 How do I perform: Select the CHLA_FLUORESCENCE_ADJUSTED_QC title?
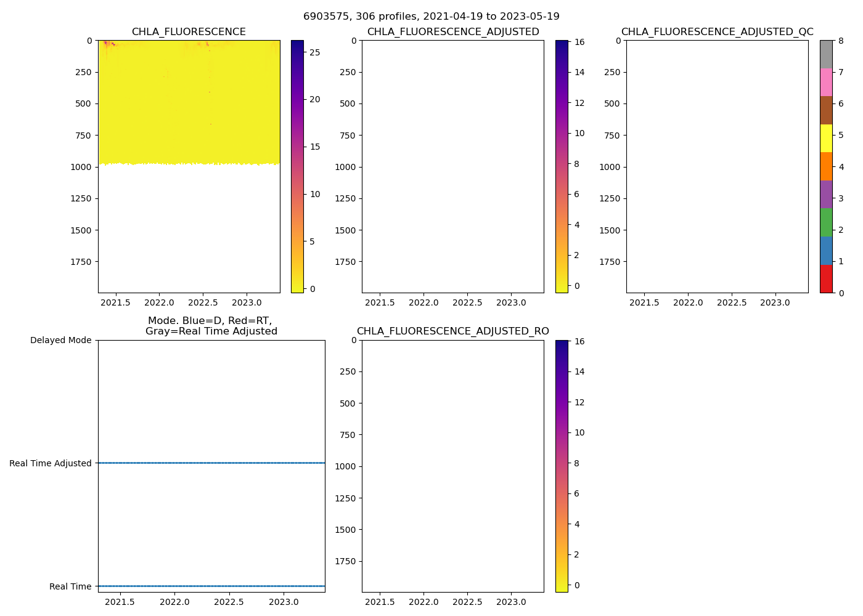(x=717, y=32)
